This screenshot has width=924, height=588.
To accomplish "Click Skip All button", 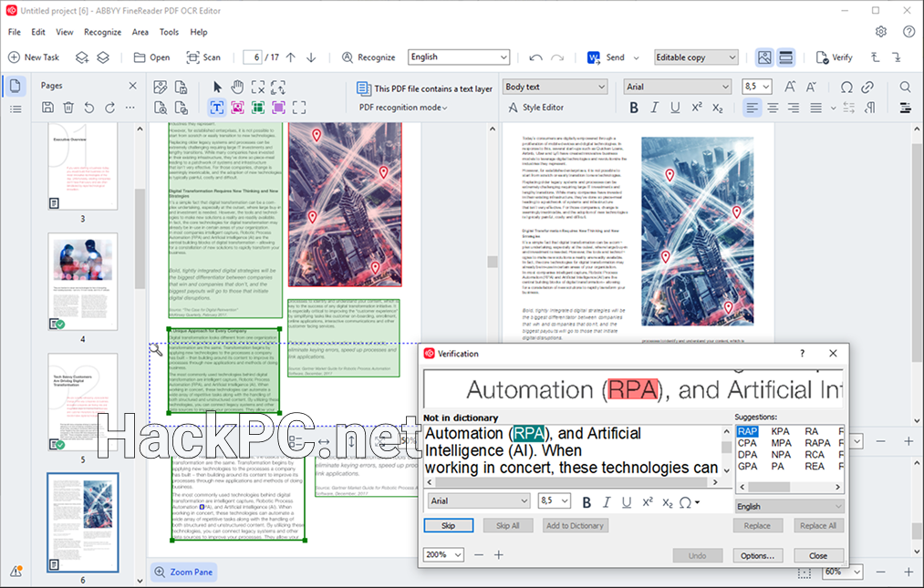I will click(x=508, y=525).
